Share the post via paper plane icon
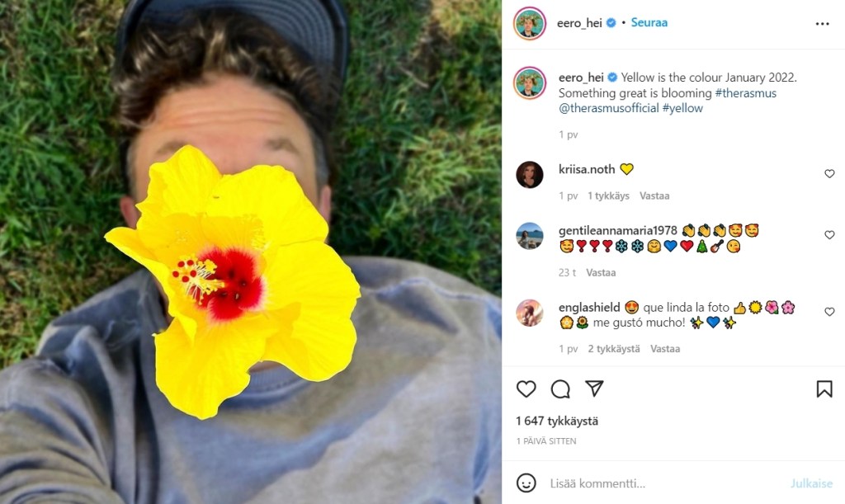 tap(594, 389)
